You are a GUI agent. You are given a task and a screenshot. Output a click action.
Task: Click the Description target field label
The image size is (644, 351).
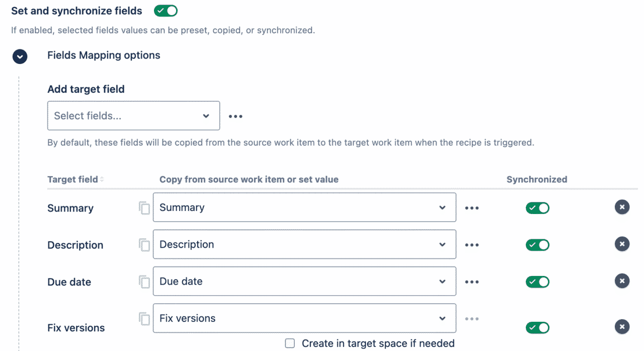[x=75, y=245]
